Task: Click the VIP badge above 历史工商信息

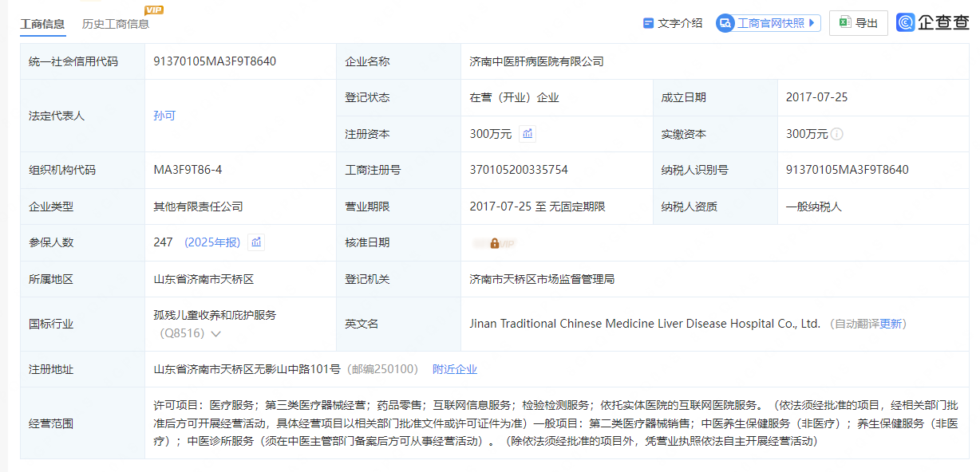Action: tap(154, 10)
